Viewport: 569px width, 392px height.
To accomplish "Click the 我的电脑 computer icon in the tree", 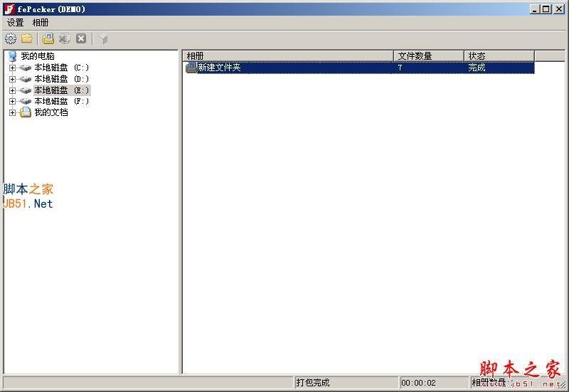I will [x=12, y=56].
